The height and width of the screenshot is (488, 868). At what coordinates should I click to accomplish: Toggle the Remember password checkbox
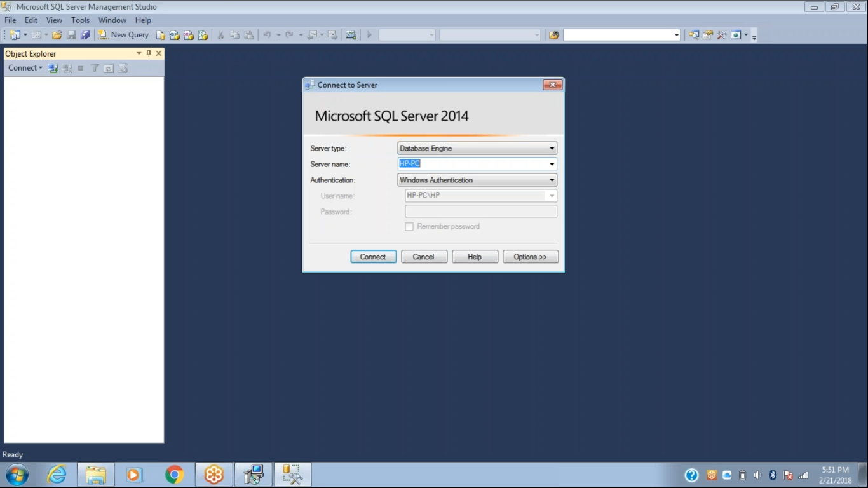[409, 227]
